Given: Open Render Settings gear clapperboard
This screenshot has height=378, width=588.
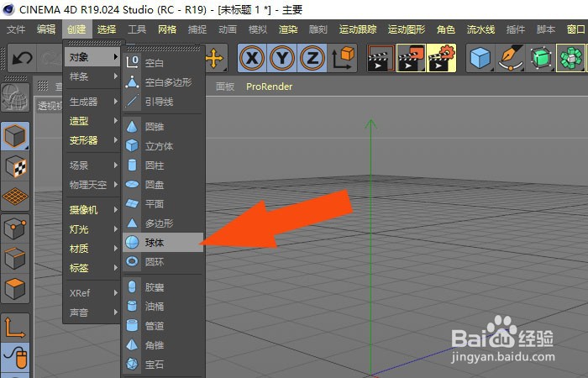Looking at the screenshot, I should (x=441, y=58).
